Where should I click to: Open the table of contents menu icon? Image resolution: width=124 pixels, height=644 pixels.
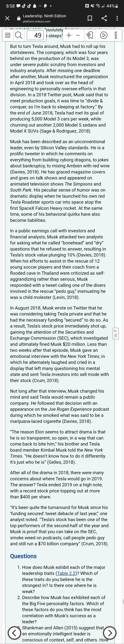click(8, 35)
